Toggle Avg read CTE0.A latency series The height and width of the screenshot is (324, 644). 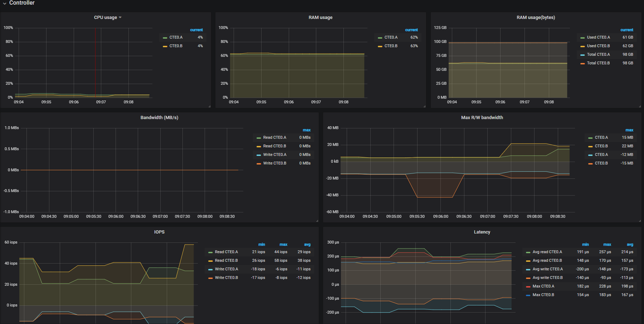[547, 252]
